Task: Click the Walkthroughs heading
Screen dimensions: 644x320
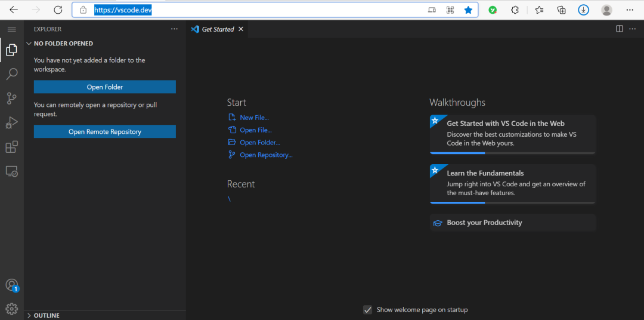Action: (x=457, y=102)
